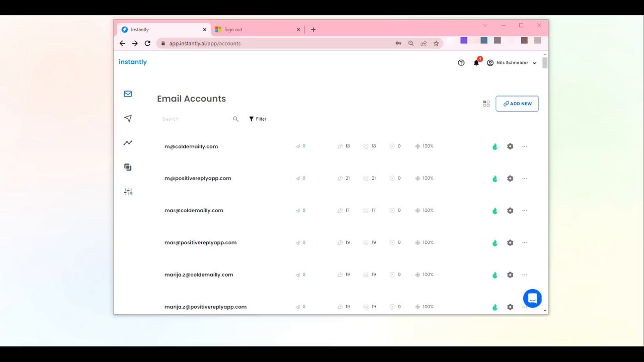Click the address bar URL
The height and width of the screenshot is (362, 644).
click(205, 43)
